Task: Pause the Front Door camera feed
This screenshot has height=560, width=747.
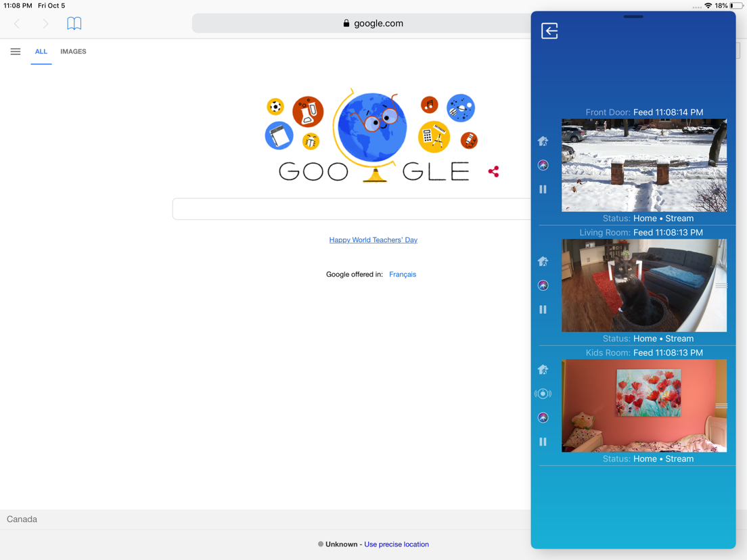Action: point(543,189)
